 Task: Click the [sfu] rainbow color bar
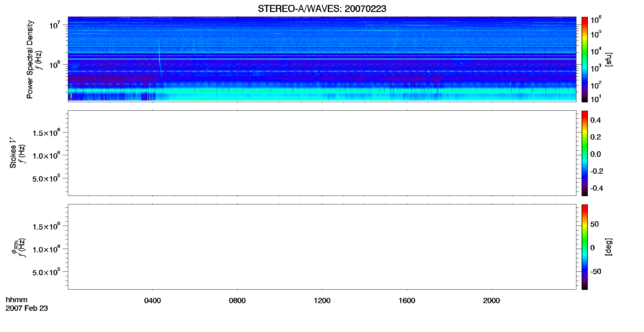click(585, 59)
